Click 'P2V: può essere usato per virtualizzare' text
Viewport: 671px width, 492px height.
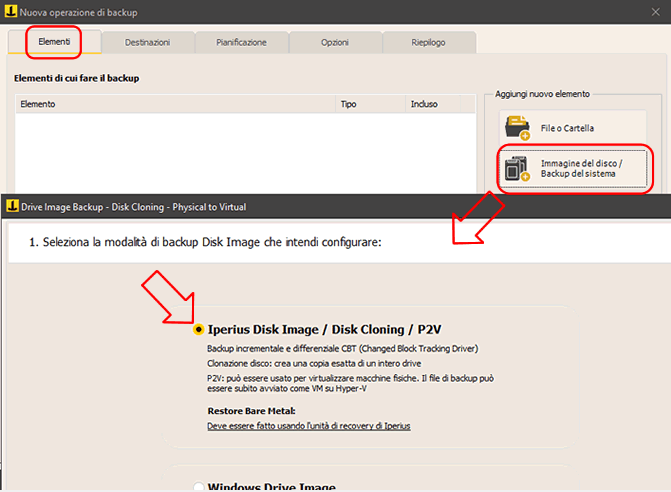tap(350, 383)
